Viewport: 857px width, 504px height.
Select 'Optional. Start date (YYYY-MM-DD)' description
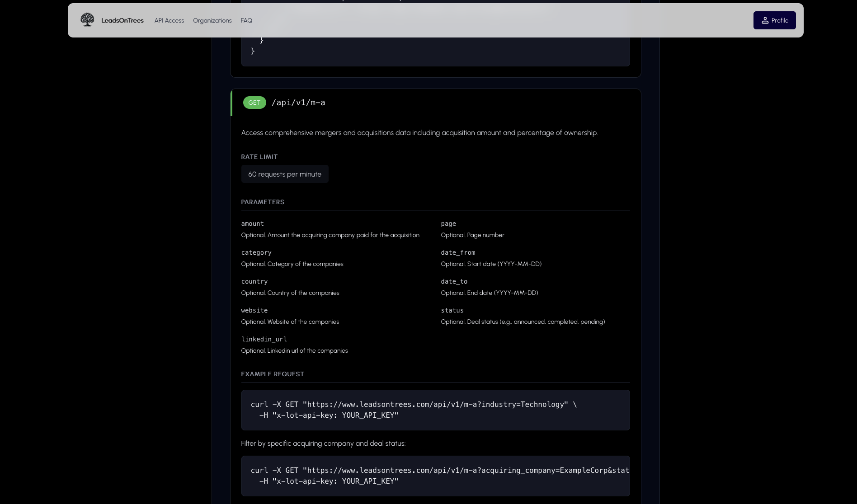pyautogui.click(x=491, y=264)
